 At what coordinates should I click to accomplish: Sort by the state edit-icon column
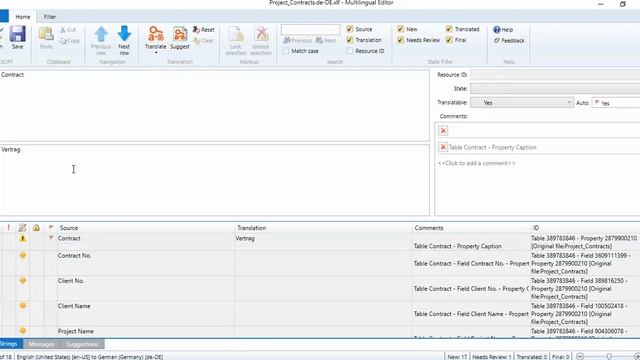click(x=22, y=228)
